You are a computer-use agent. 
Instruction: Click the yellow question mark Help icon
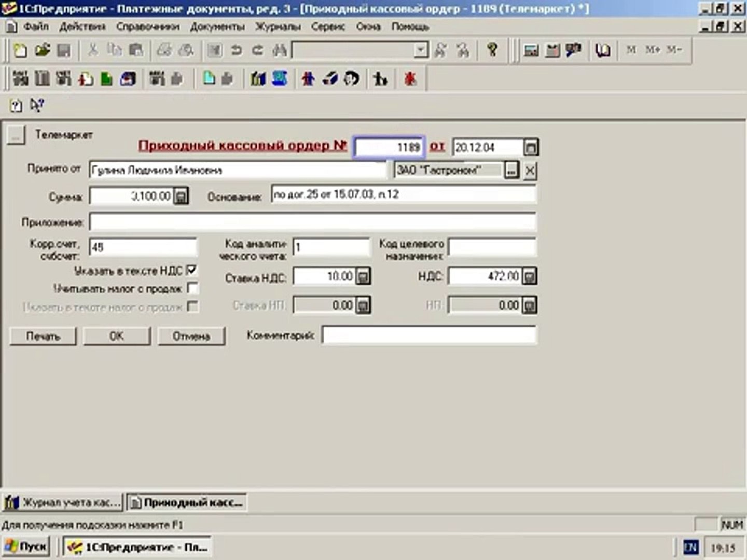(x=492, y=50)
